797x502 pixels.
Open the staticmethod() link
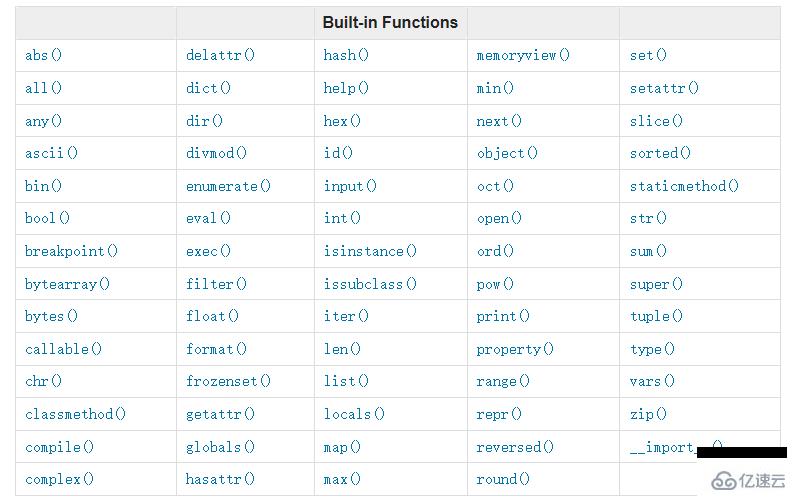coord(684,186)
